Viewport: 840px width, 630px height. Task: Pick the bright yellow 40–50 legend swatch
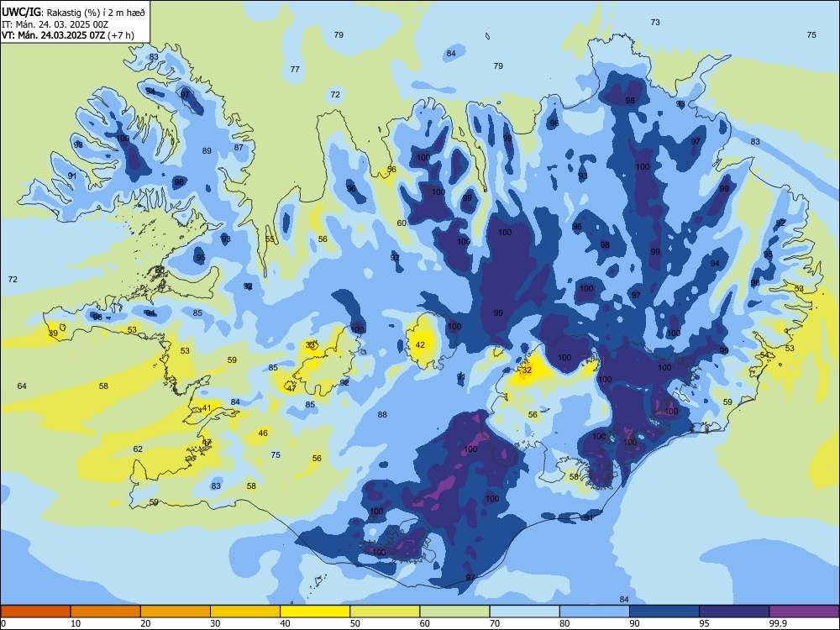[x=315, y=612]
